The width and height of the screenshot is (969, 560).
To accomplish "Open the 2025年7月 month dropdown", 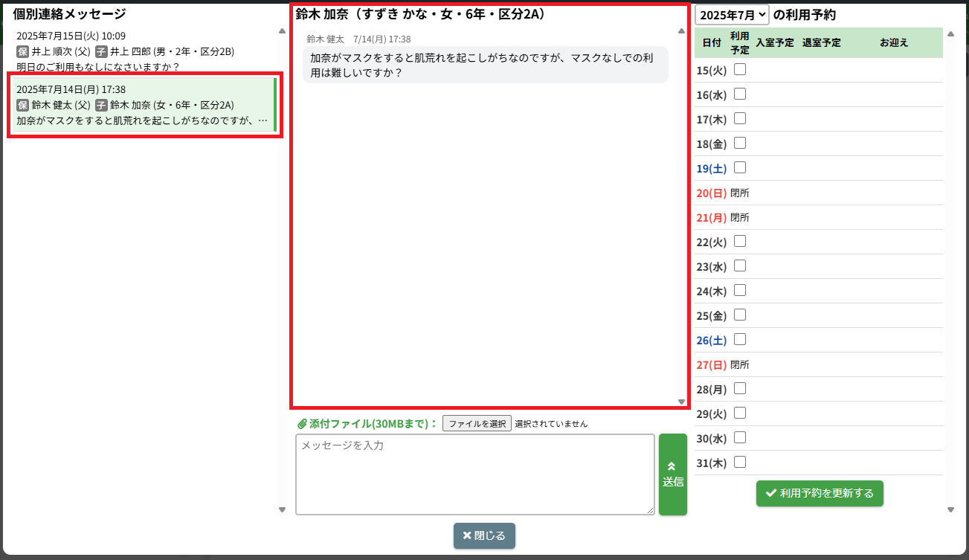I will pos(732,15).
